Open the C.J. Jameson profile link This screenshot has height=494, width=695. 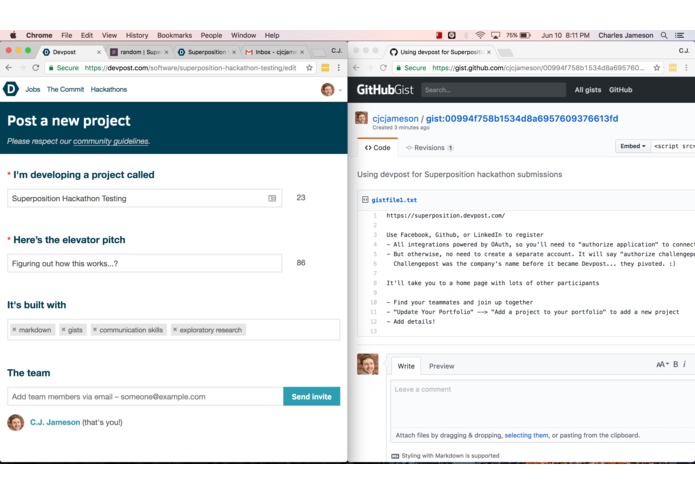(x=55, y=422)
